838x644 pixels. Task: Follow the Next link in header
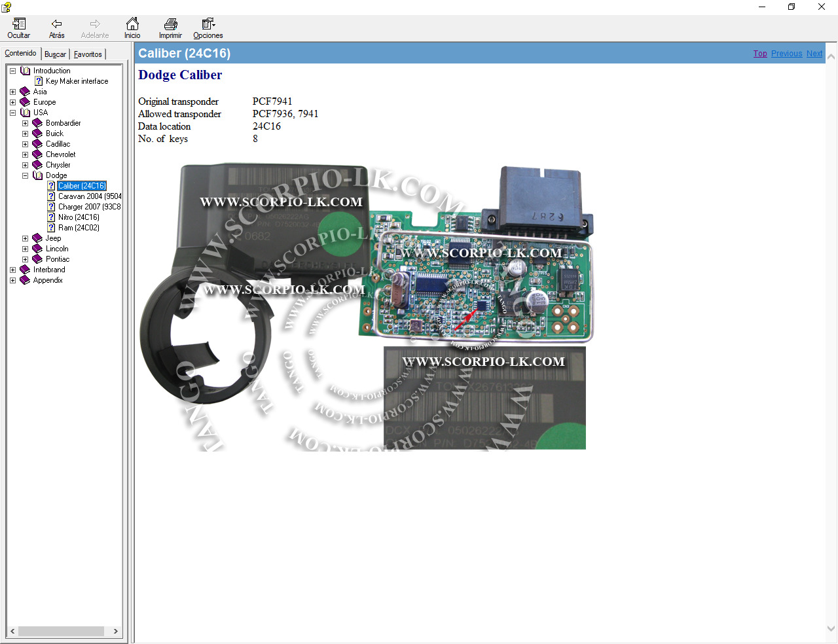click(814, 54)
